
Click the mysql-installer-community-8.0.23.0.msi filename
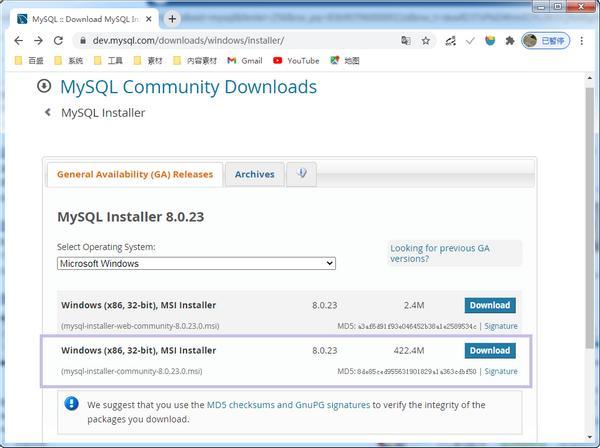pos(132,371)
